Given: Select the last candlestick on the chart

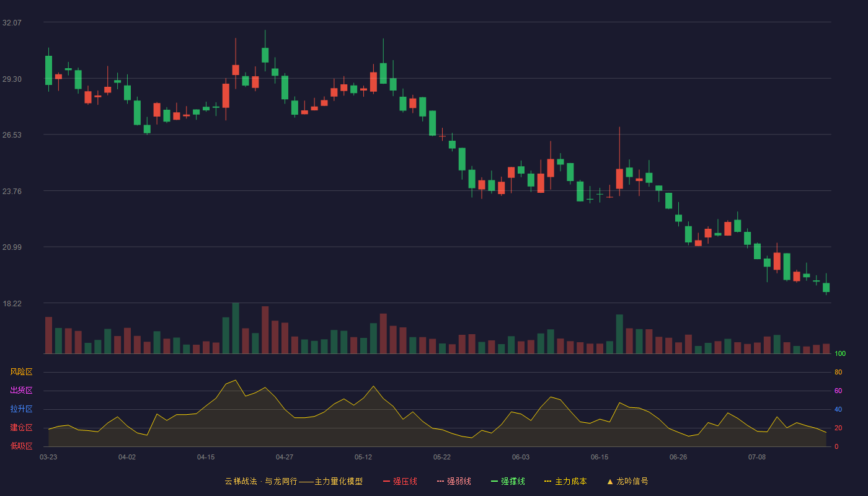Looking at the screenshot, I should (x=826, y=287).
